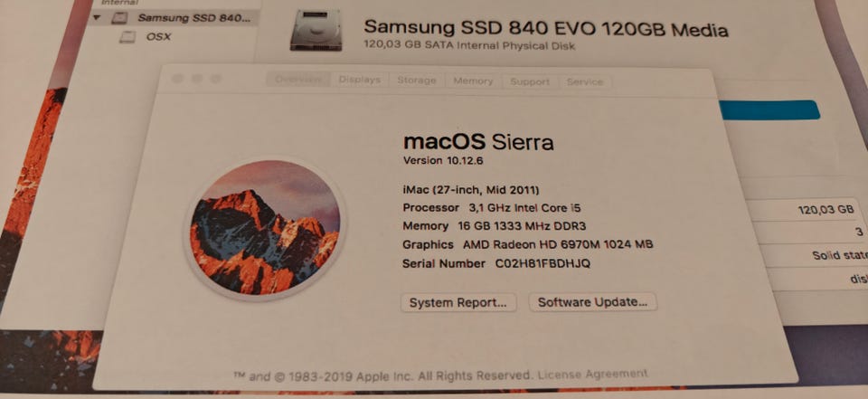Click the macOS Sierra mountain logo

[x=265, y=229]
